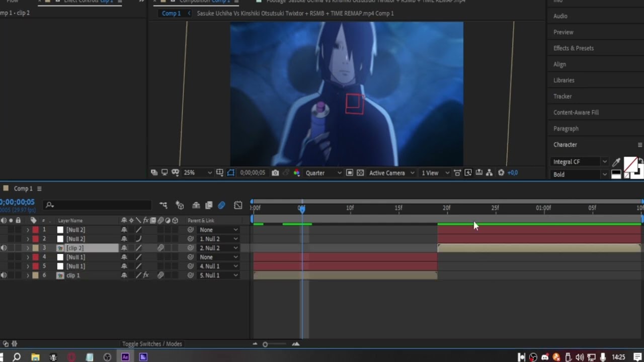Open the graph editor in the timeline
The height and width of the screenshot is (362, 644).
[x=238, y=205]
